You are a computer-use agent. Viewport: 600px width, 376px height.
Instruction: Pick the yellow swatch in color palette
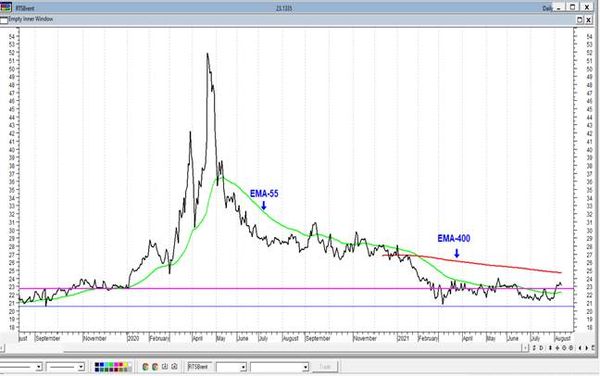point(125,365)
